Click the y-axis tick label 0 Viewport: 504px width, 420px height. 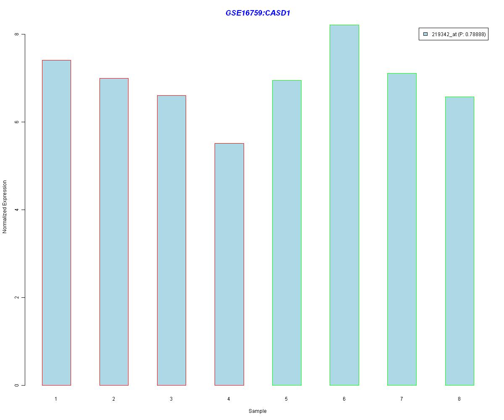(17, 385)
